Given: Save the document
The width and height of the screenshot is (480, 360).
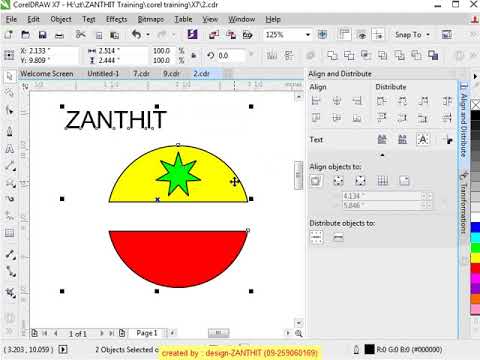Looking at the screenshot, I should tap(42, 35).
